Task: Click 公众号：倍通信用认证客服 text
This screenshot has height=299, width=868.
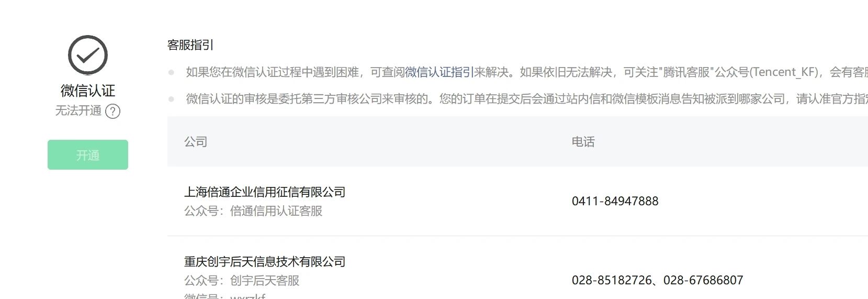Action: (x=253, y=211)
